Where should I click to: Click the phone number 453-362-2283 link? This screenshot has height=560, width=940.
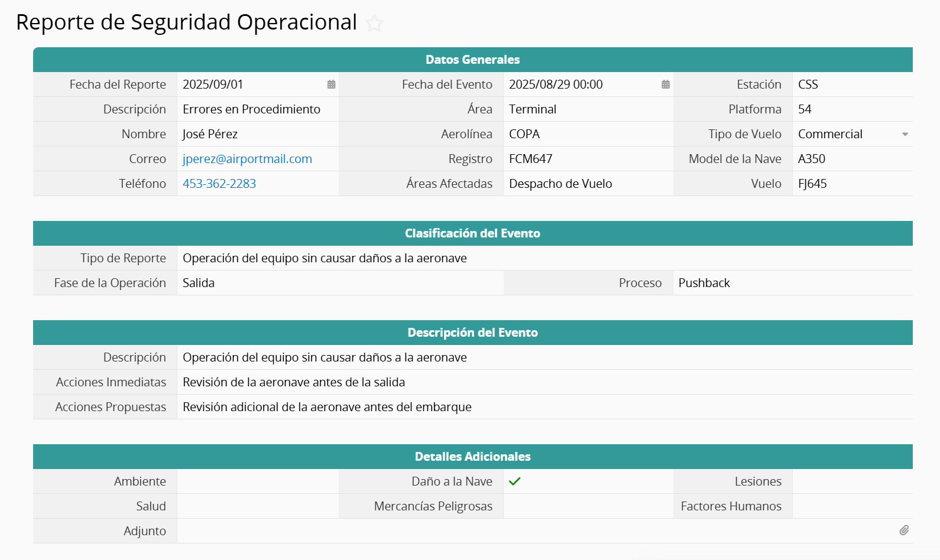click(x=219, y=184)
